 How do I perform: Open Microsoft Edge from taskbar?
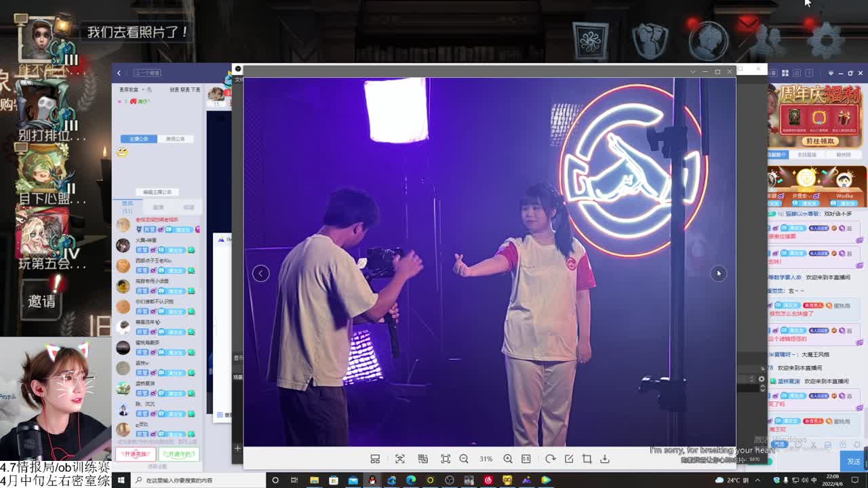pos(411,480)
